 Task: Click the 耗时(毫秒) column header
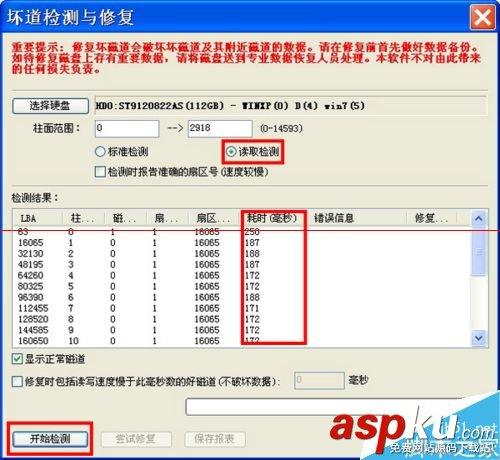click(x=273, y=219)
